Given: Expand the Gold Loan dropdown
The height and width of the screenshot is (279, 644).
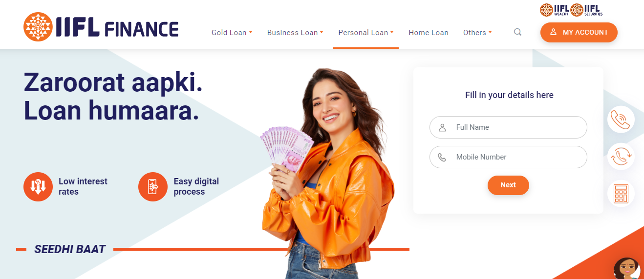Looking at the screenshot, I should (232, 33).
